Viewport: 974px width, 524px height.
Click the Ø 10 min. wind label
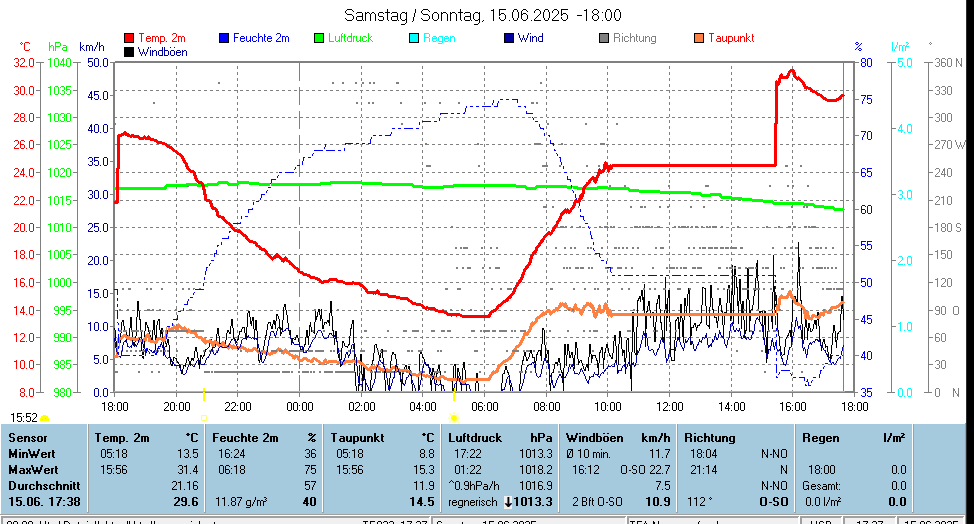(588, 454)
